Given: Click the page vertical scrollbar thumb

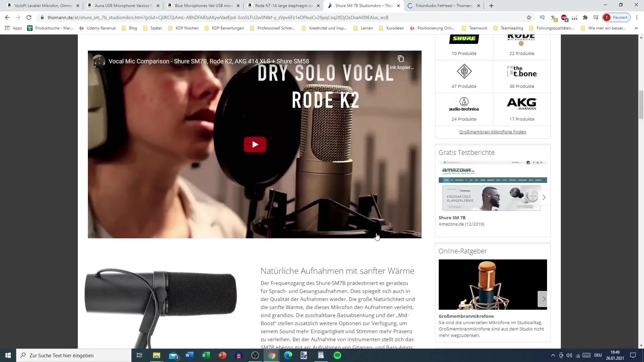Looking at the screenshot, I should pyautogui.click(x=641, y=105).
